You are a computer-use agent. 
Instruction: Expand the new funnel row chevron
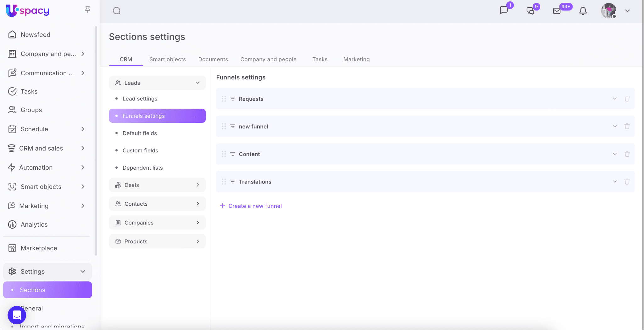coord(614,126)
